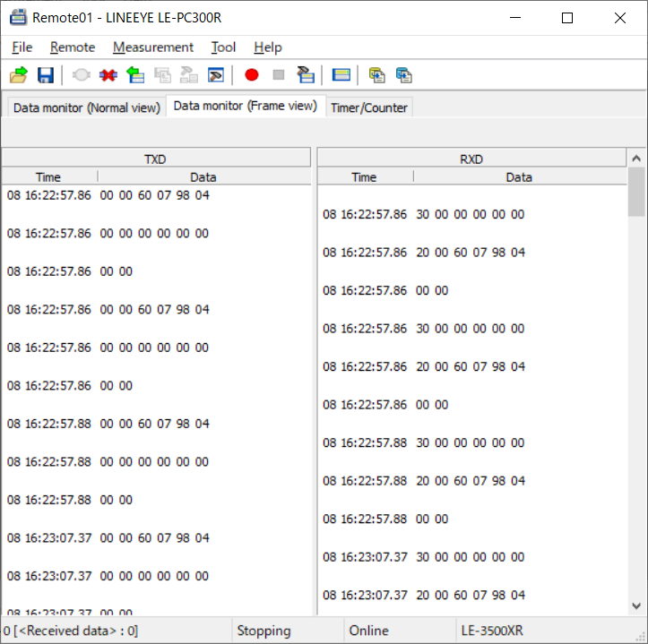Switch to Data monitor (Normal view) tab
This screenshot has width=648, height=644.
(x=87, y=107)
